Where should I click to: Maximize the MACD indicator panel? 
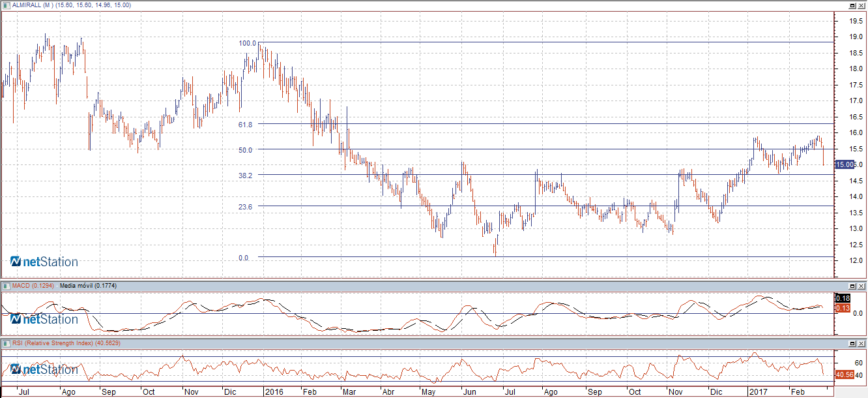852,286
